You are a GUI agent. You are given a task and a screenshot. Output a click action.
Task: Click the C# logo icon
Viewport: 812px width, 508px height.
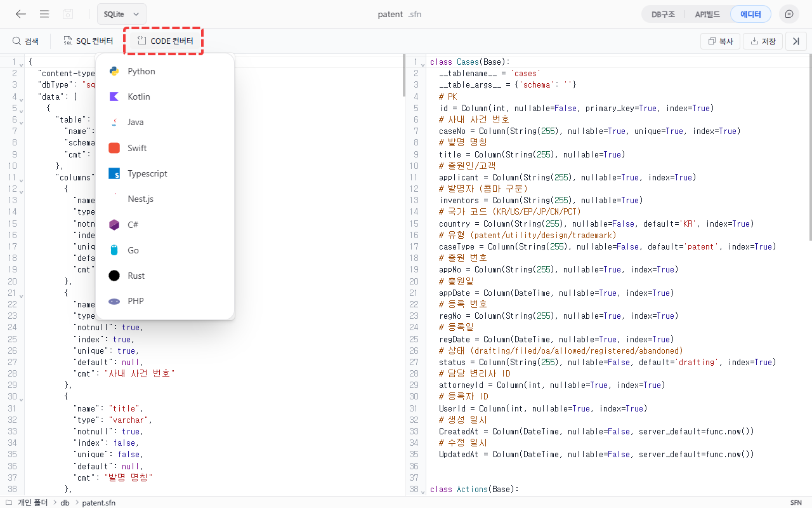tap(114, 225)
